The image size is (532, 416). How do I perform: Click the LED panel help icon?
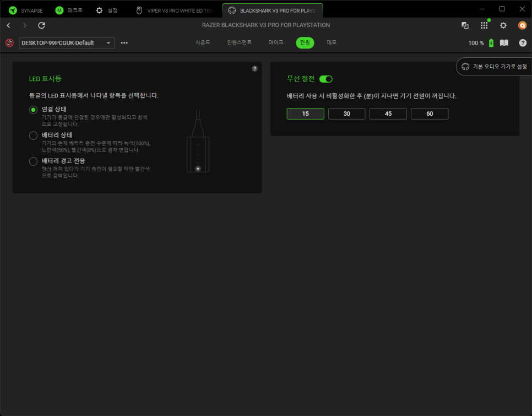coord(254,69)
